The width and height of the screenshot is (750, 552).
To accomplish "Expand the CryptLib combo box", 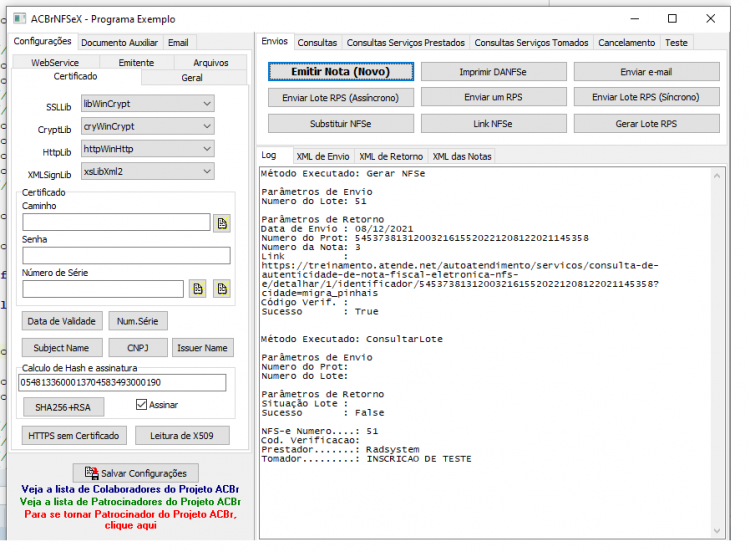I will tap(148, 126).
